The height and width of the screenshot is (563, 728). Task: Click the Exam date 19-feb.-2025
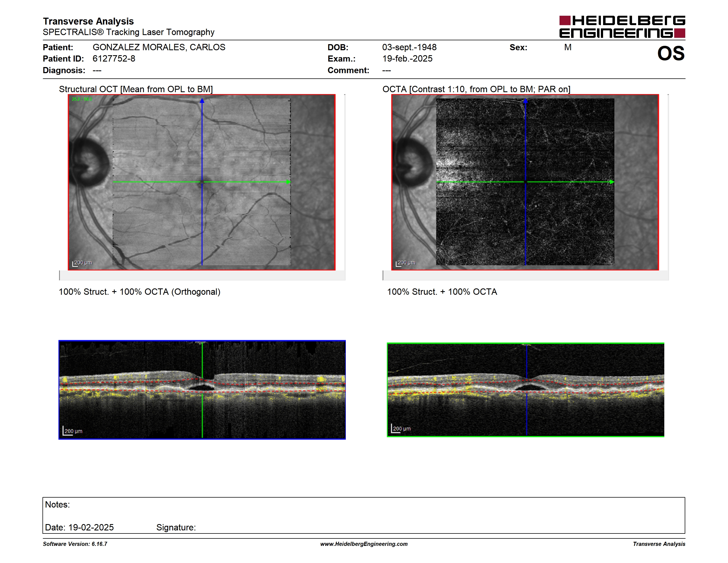(x=407, y=58)
